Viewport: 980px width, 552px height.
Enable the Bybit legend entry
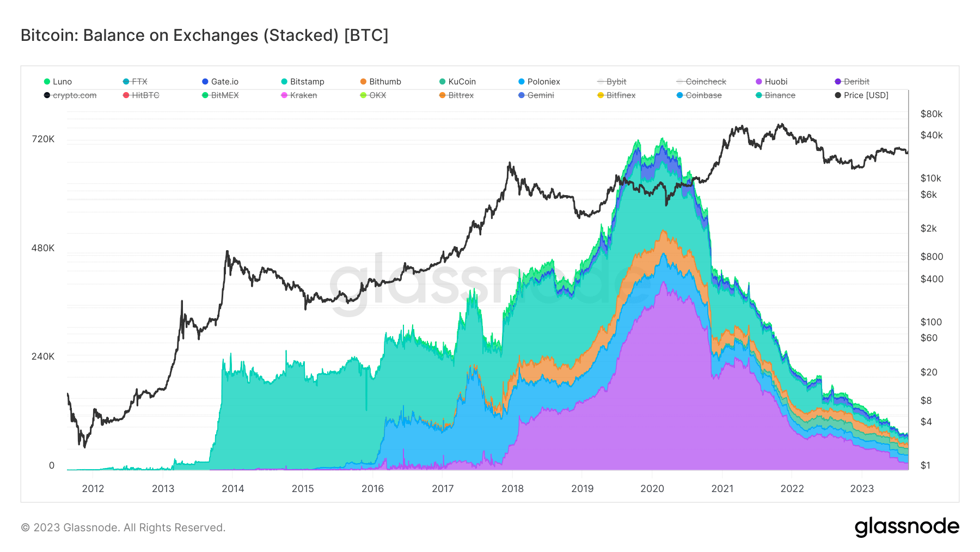tap(612, 82)
